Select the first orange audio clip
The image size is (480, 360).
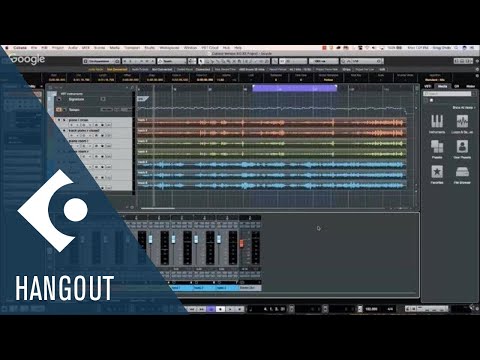click(272, 122)
